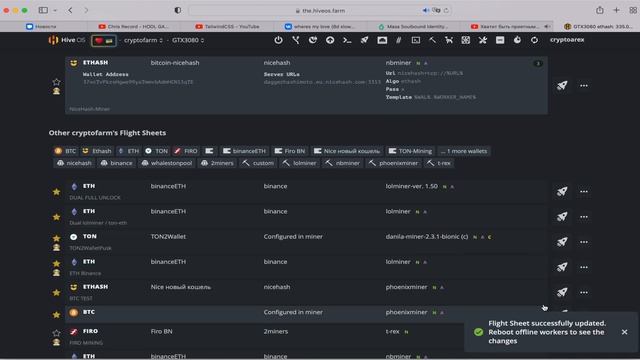Show the 1 more wallets chip
640x360 pixels.
click(x=464, y=151)
